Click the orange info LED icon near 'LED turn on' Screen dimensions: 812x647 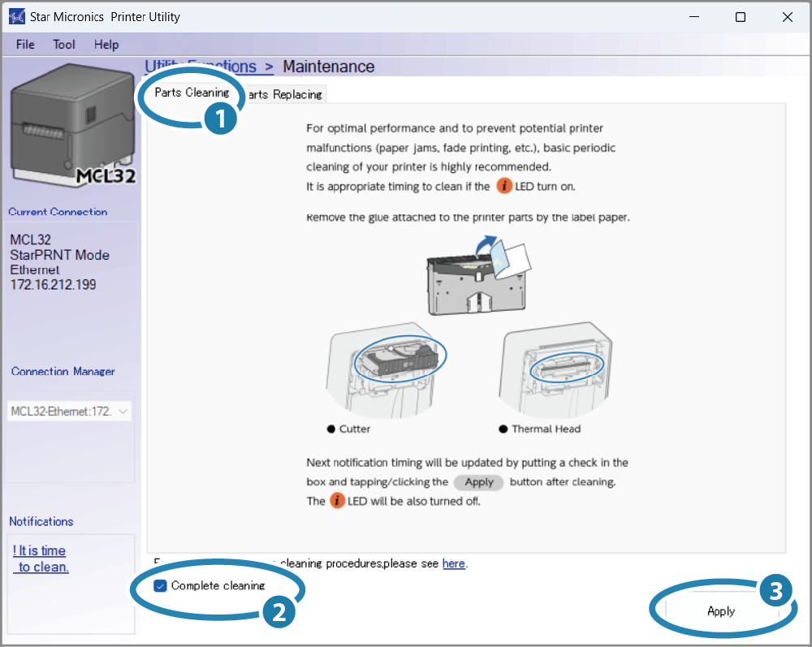(504, 186)
